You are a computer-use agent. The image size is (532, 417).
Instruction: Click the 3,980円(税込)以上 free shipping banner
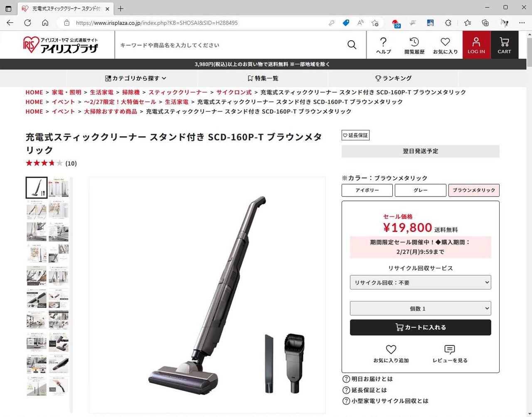point(262,64)
